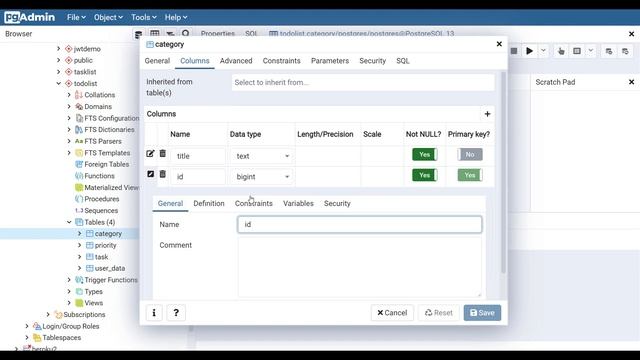Click the Comment text area
Image resolution: width=640 pixels, height=360 pixels.
click(x=359, y=267)
